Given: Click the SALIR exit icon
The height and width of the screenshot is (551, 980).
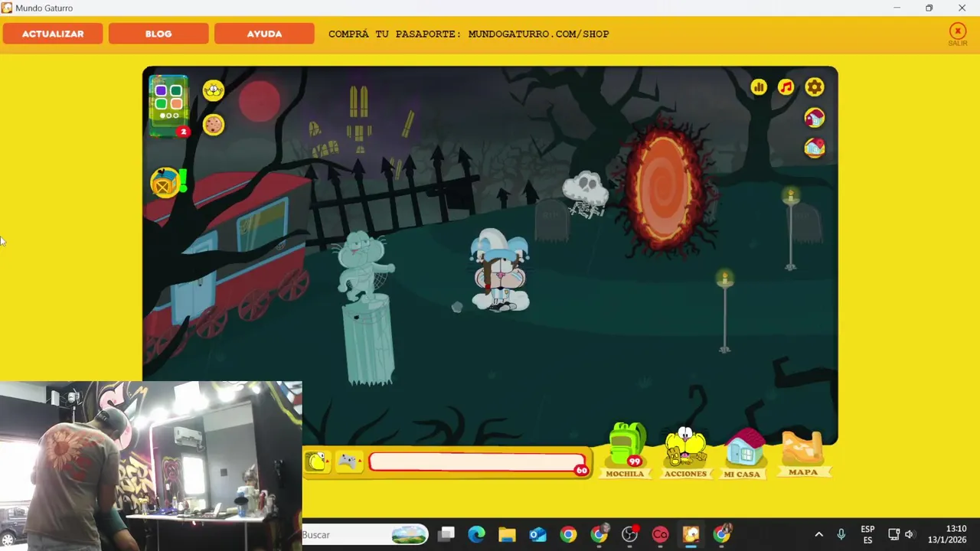Looking at the screenshot, I should pyautogui.click(x=958, y=34).
